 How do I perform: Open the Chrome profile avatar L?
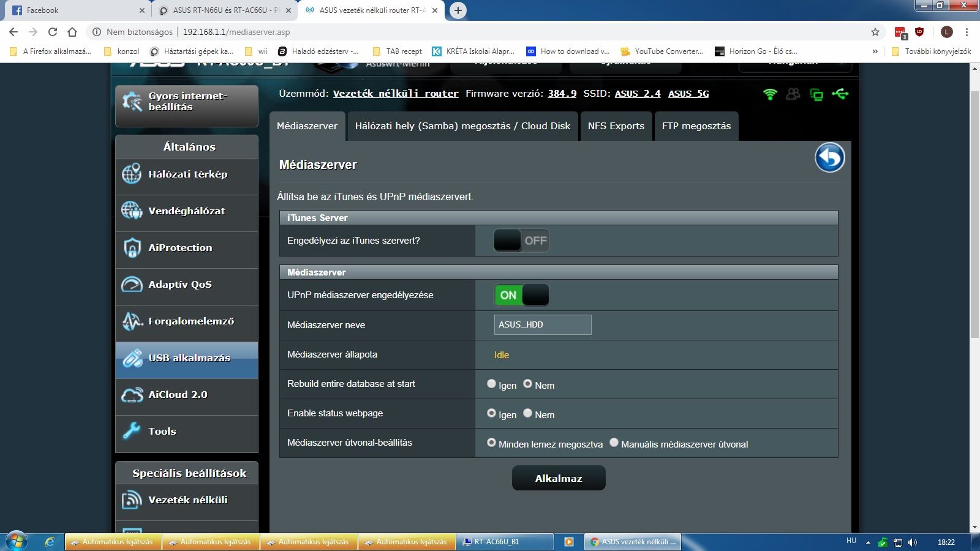pos(947,32)
